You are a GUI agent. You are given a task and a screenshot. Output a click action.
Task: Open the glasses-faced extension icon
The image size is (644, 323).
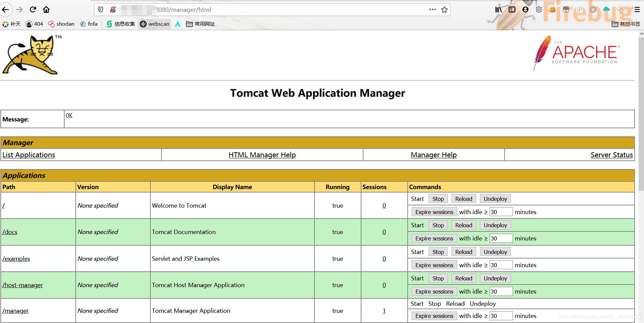566,9
